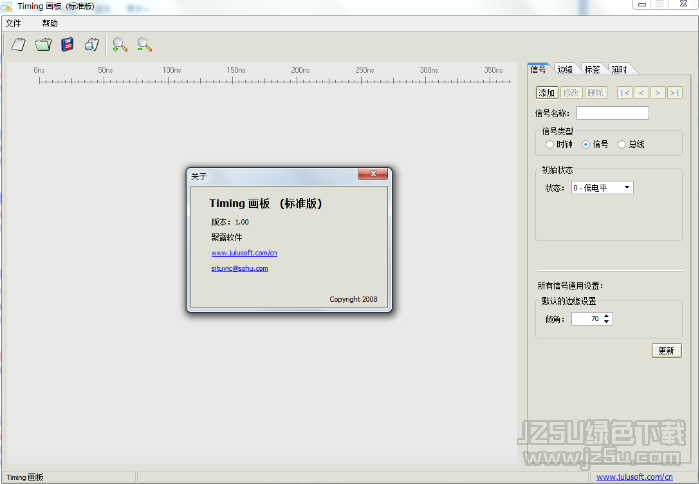
Task: Minimize the Timing 画板 window
Action: (x=642, y=4)
